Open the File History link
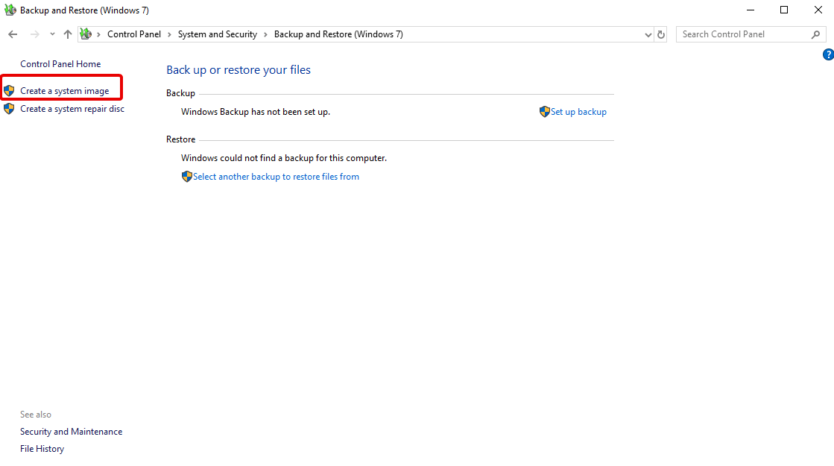 coord(42,449)
